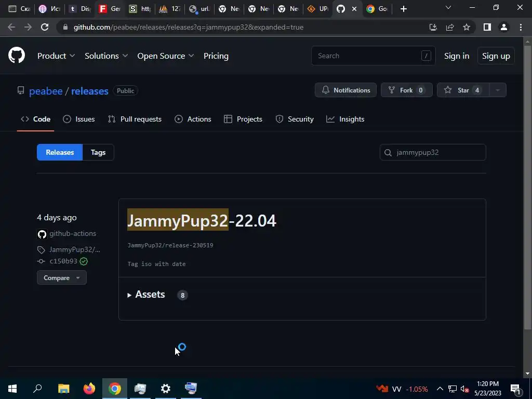Open the Chrome three-dot menu

tap(521, 27)
